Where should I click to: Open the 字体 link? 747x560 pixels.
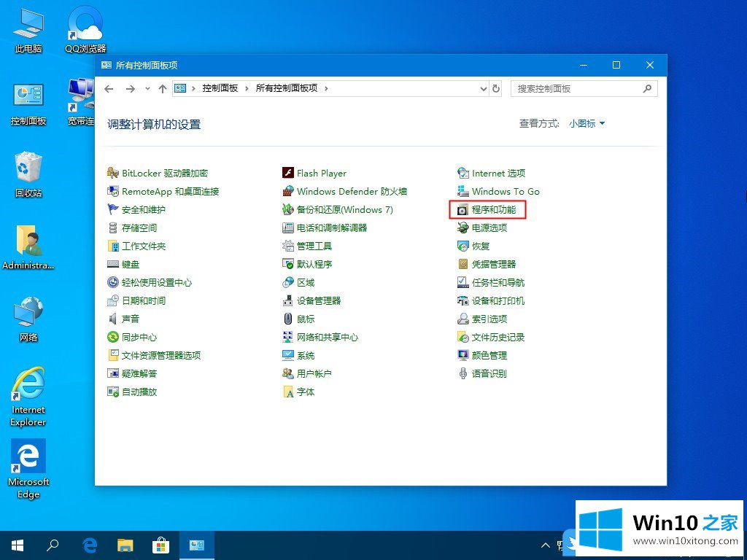pyautogui.click(x=306, y=392)
